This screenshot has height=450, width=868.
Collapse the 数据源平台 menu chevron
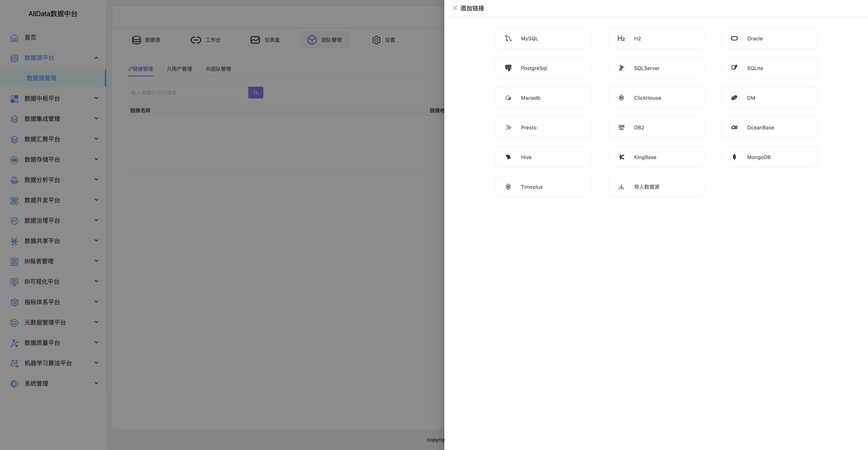(x=96, y=58)
